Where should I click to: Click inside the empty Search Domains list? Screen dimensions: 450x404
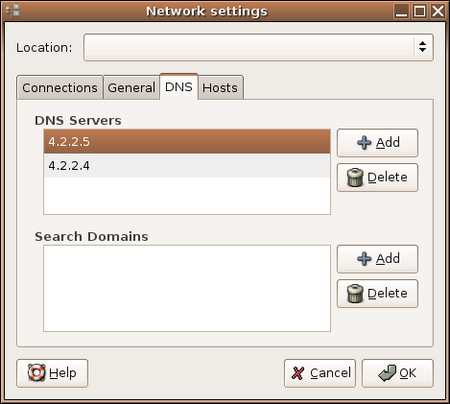[187, 288]
